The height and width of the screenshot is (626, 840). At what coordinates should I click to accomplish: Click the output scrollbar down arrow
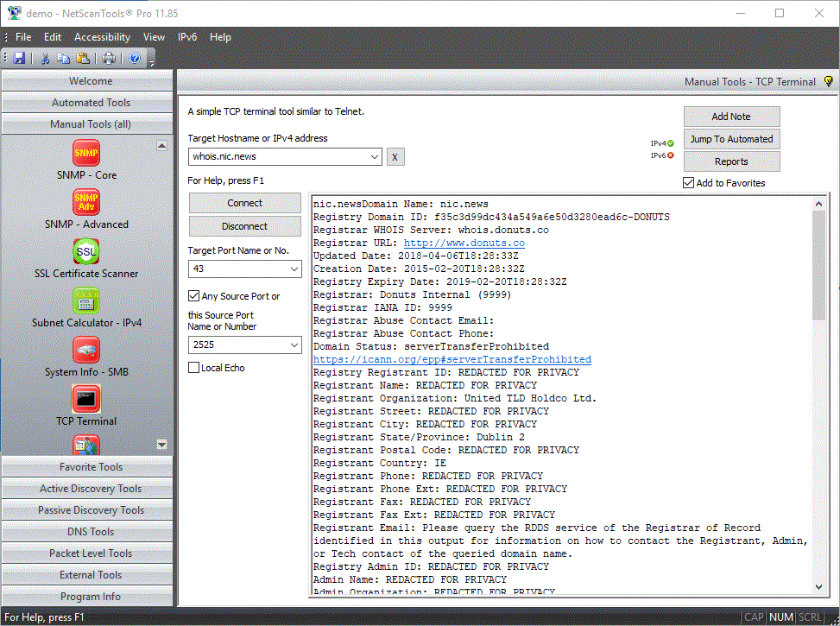coord(818,587)
